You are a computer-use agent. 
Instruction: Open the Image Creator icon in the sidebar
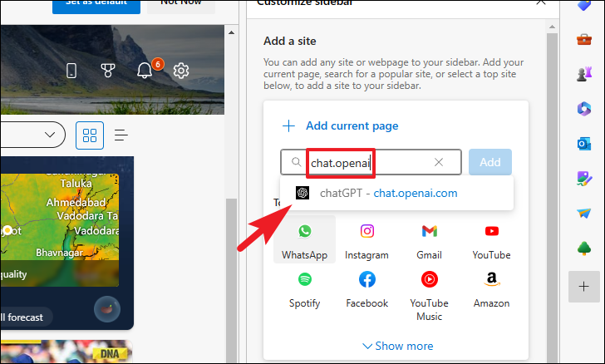point(584,179)
